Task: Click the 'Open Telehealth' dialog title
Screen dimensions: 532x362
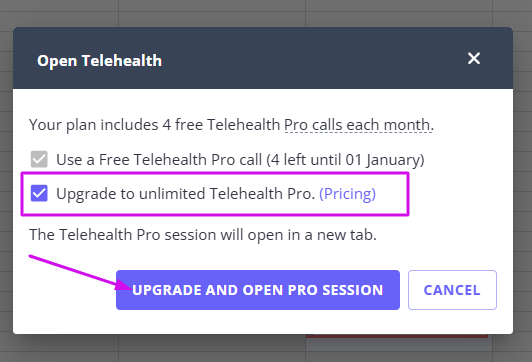Action: [x=99, y=61]
